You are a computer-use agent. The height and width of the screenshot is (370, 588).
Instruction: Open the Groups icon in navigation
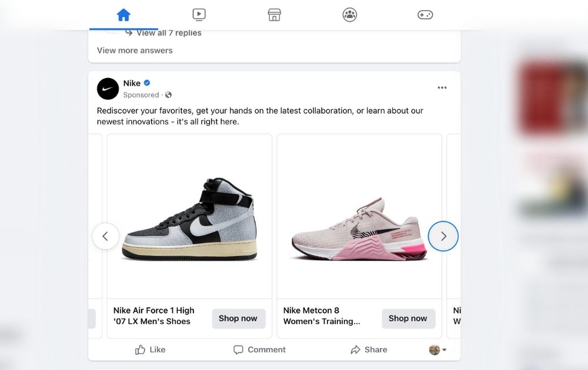[x=350, y=15]
